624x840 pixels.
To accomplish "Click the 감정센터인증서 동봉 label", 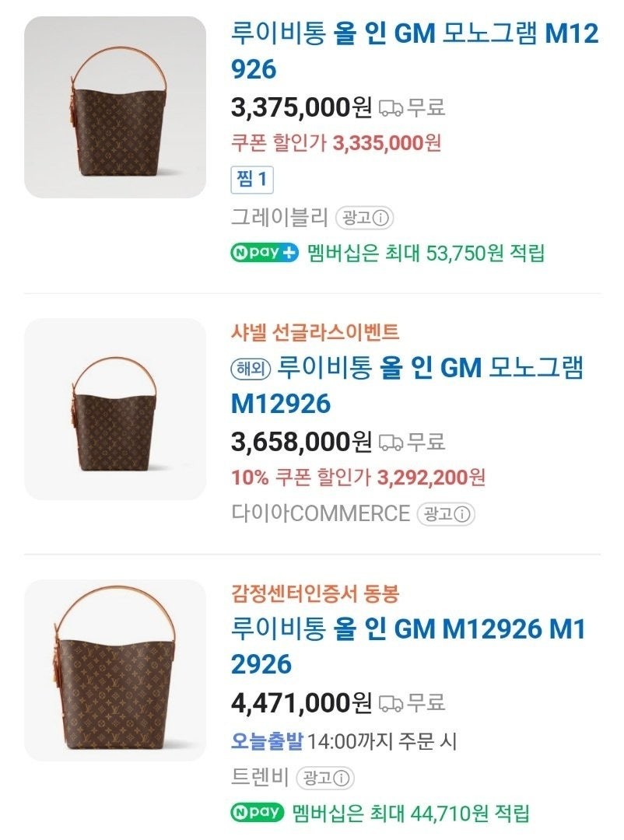I will [x=315, y=595].
